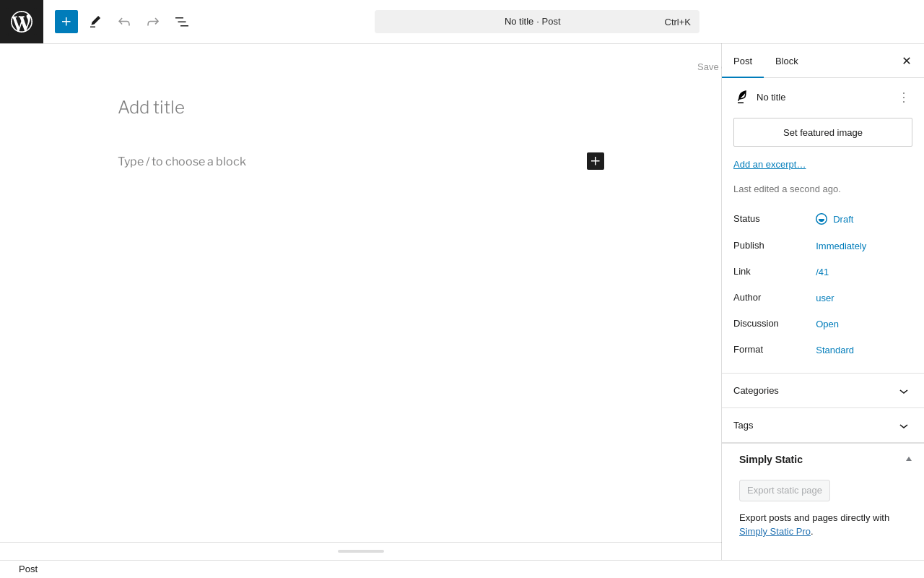Change the author user
Screen dimensions: 924x578
[825, 298]
